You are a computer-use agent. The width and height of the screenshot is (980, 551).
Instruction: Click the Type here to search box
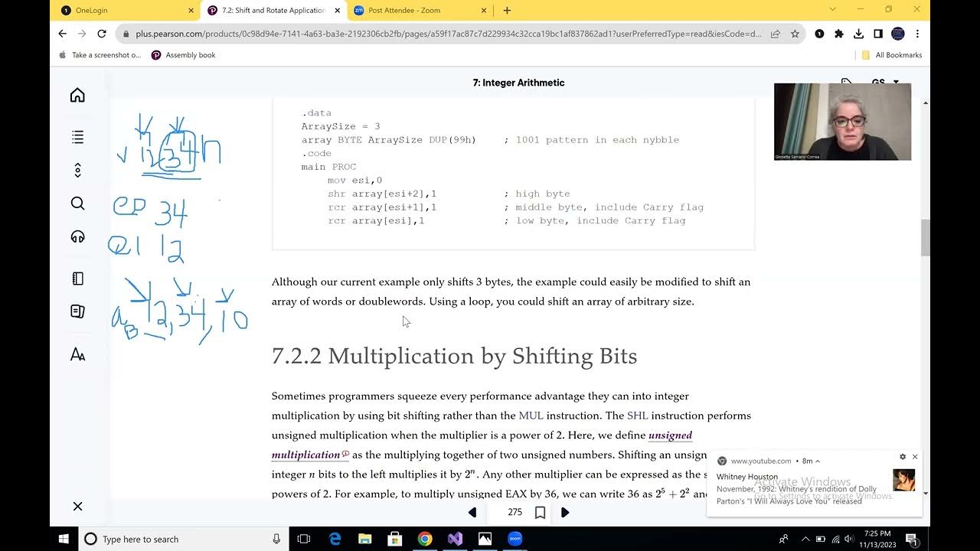(184, 539)
